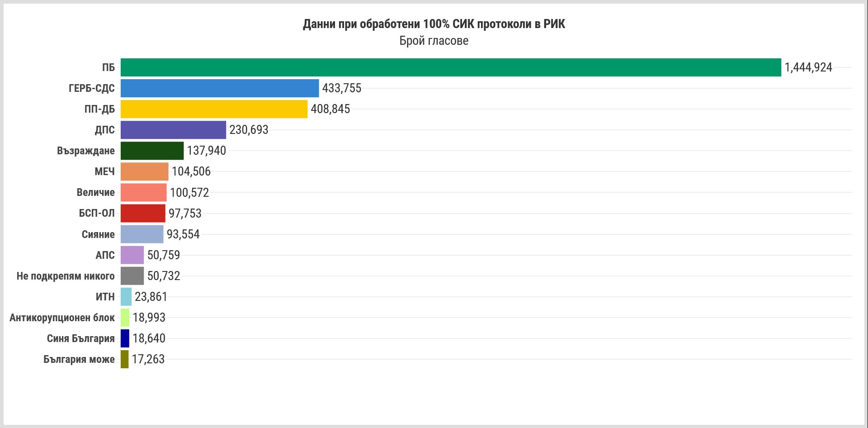Select the purple ДПС bar

pyautogui.click(x=173, y=130)
